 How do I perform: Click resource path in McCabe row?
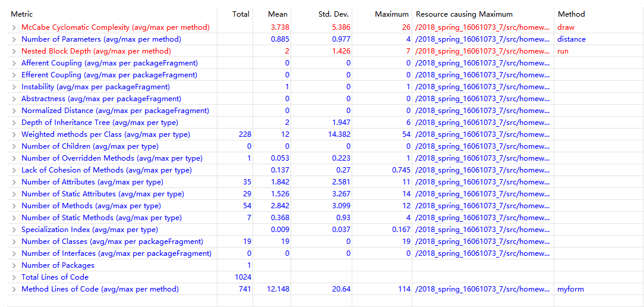pos(482,27)
